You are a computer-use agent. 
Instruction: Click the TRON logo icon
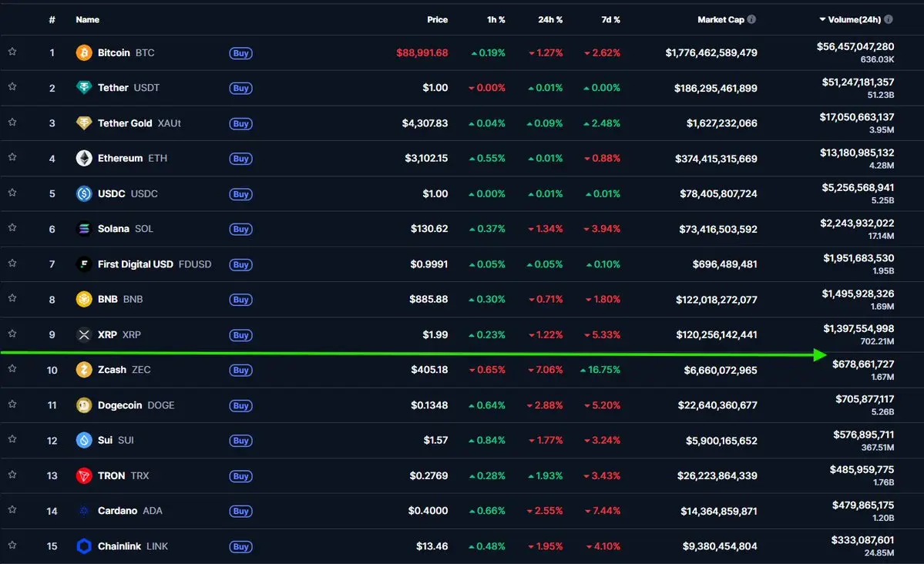pos(84,475)
